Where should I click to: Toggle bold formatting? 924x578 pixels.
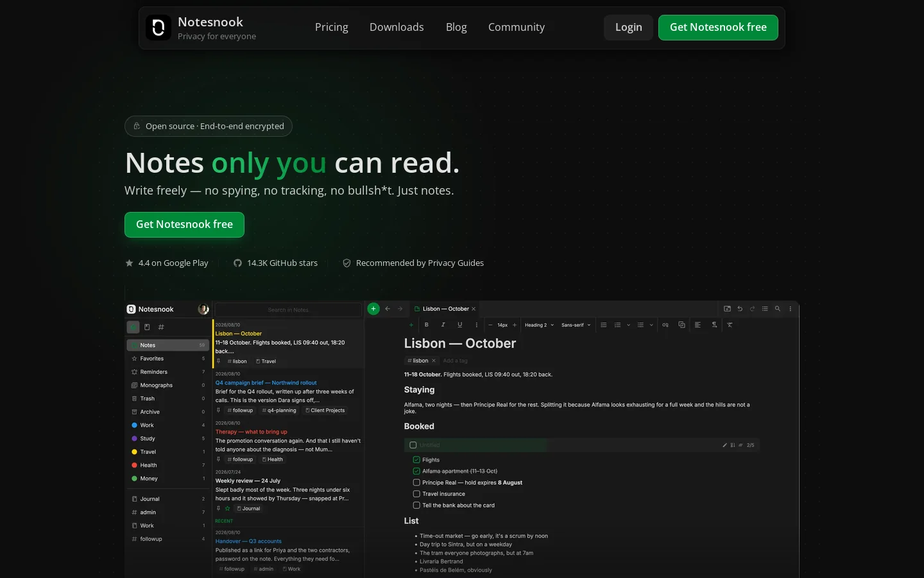click(427, 325)
